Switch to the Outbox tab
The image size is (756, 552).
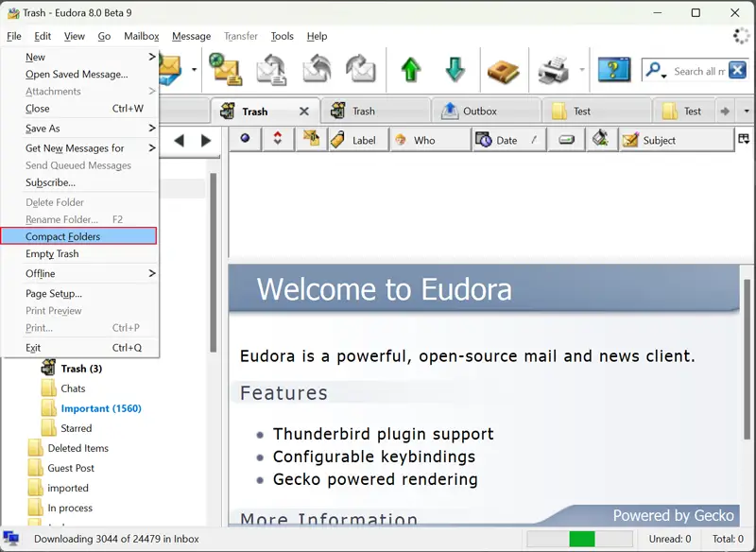click(x=486, y=111)
